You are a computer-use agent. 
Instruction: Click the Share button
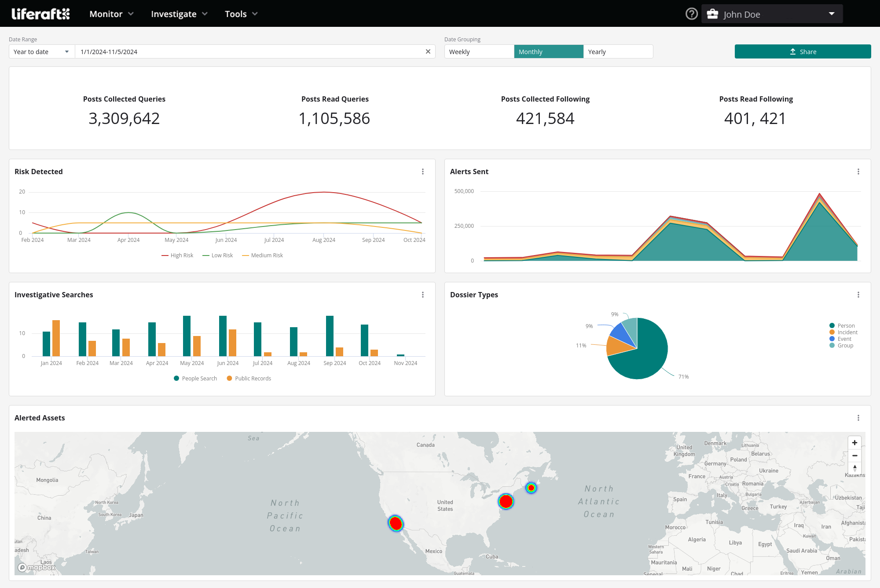click(803, 51)
